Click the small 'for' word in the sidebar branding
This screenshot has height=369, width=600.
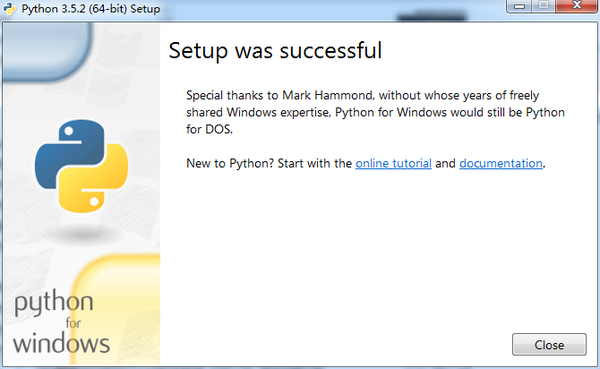pyautogui.click(x=73, y=323)
